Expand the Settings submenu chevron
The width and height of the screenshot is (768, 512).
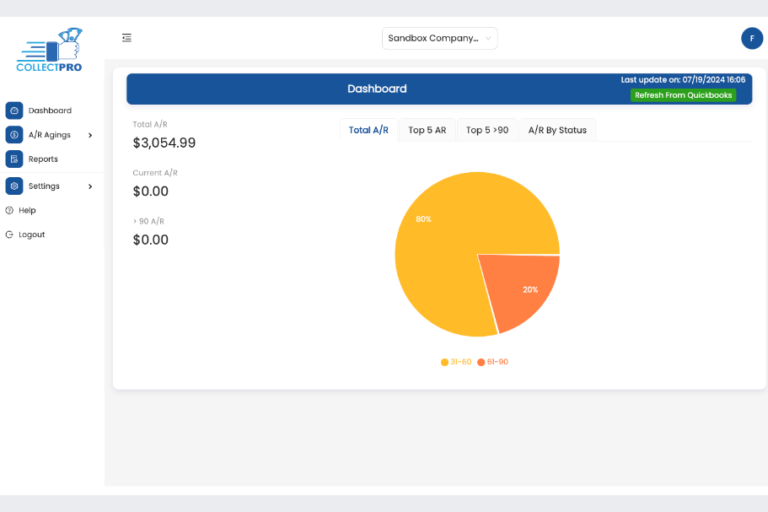click(90, 186)
